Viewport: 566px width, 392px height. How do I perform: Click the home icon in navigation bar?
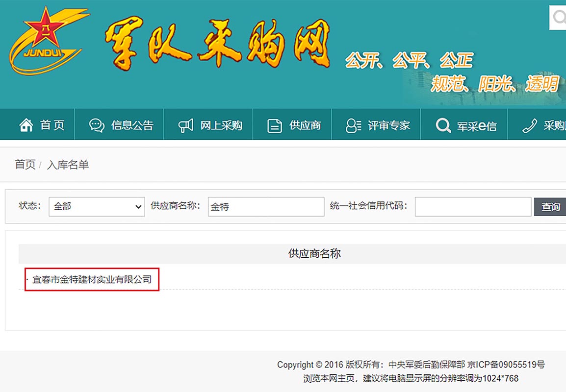[x=26, y=125]
